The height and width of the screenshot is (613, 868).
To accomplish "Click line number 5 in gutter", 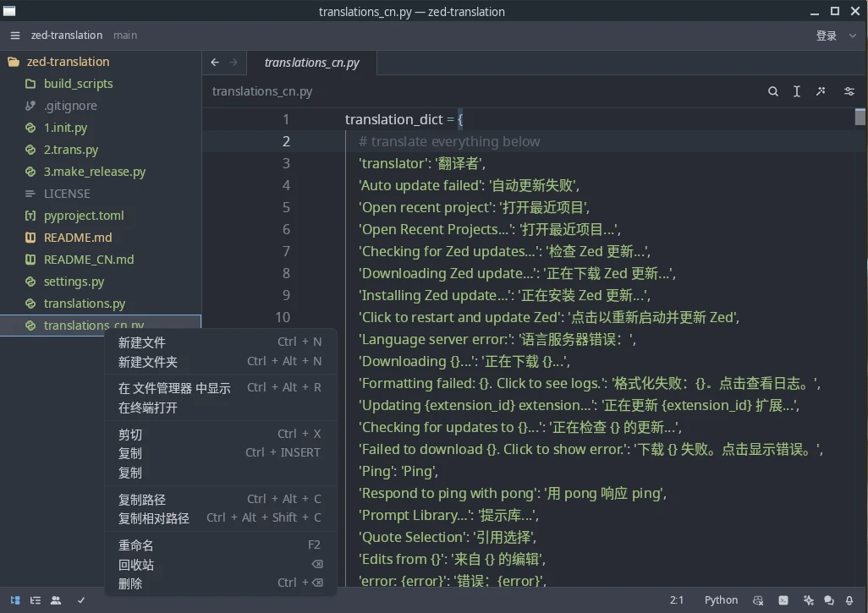I will coord(286,207).
